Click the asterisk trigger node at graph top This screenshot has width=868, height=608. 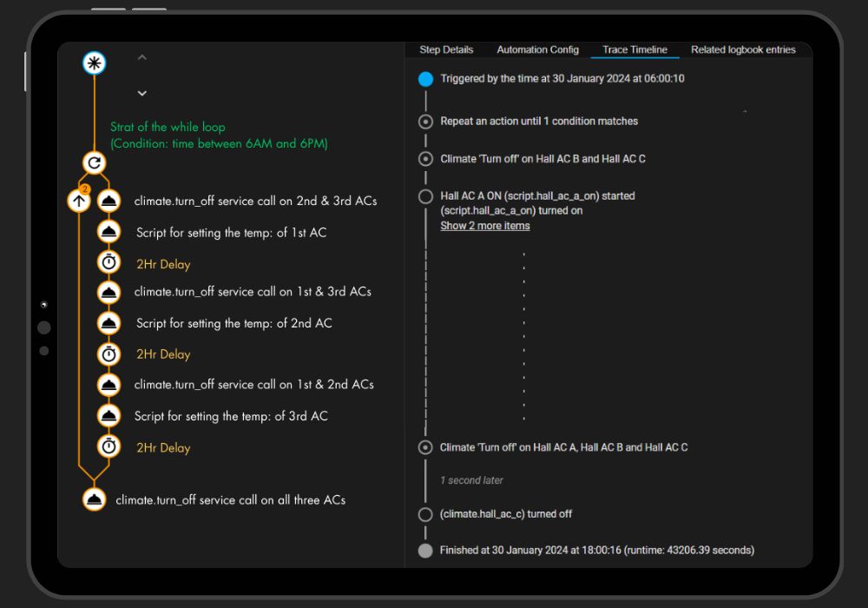[94, 63]
